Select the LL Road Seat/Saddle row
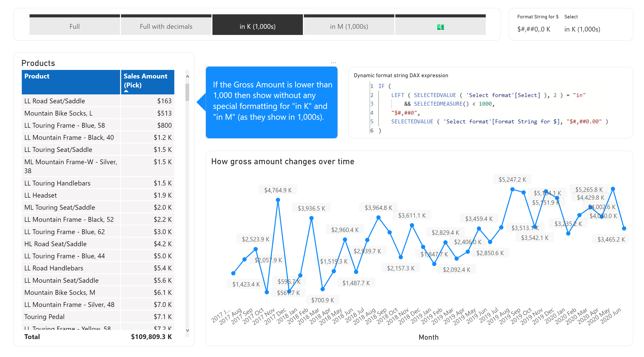This screenshot has width=644, height=357. (x=98, y=101)
